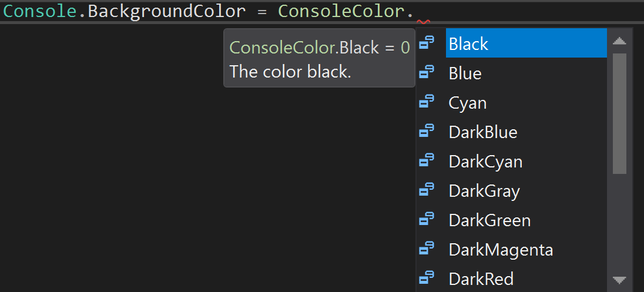Click the enum icon beside Cyan

click(x=427, y=102)
